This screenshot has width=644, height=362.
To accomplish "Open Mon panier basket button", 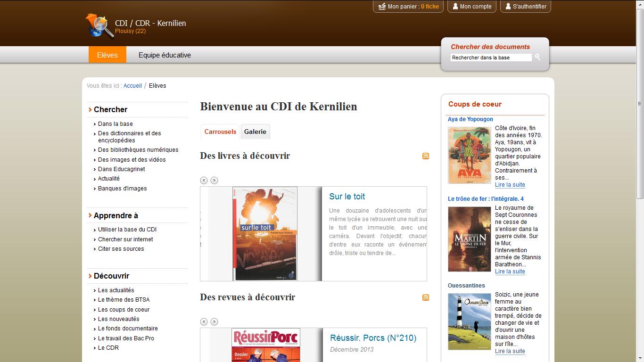I will 408,7.
